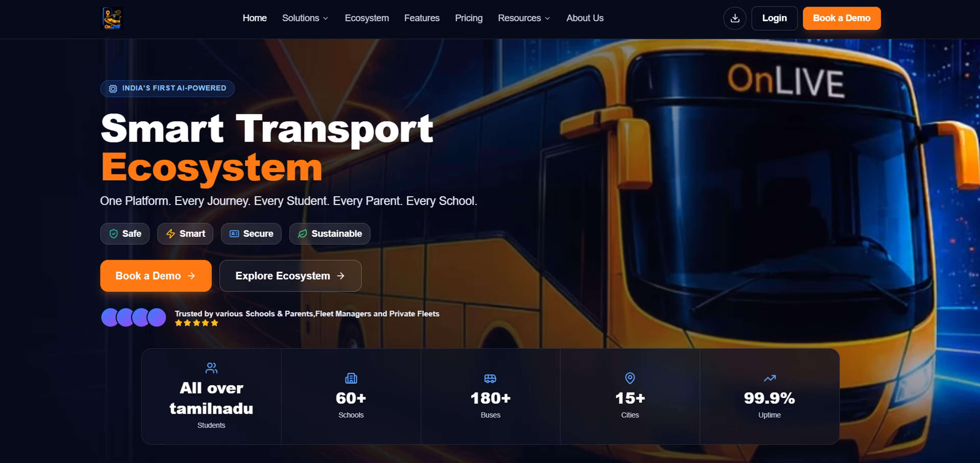
Task: Click the 'Uptime' stat label
Action: point(769,415)
